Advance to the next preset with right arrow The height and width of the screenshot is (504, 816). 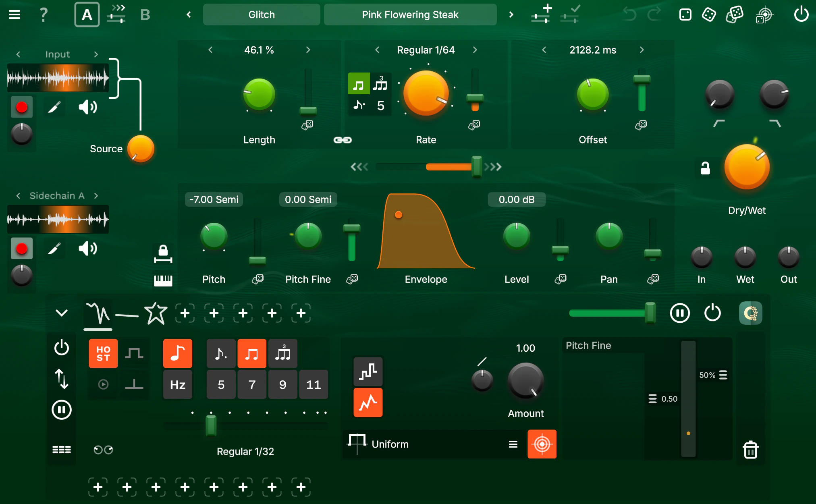511,14
